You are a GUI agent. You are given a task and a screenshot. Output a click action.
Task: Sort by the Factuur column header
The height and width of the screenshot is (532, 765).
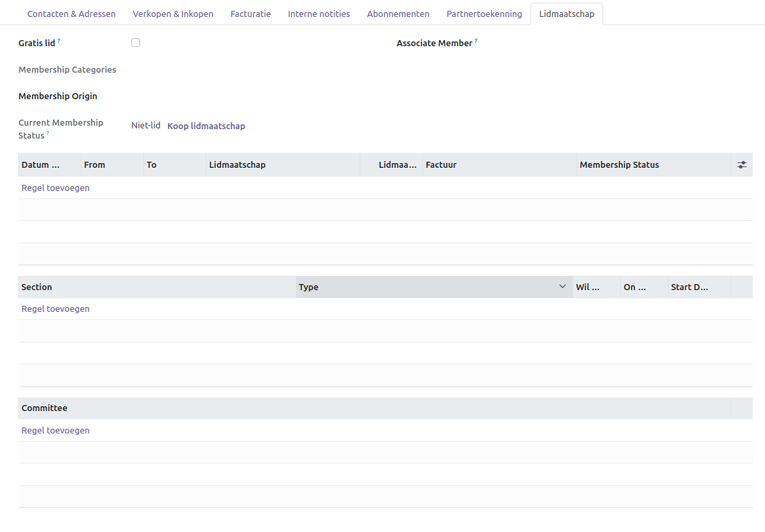(441, 164)
